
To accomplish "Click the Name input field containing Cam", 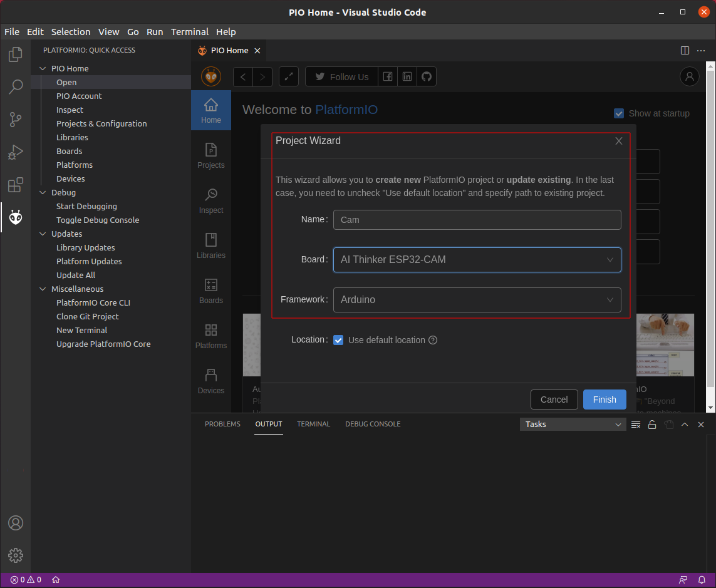I will tap(477, 220).
